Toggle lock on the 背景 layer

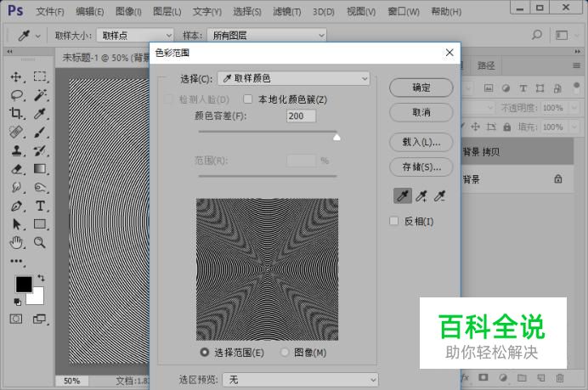click(558, 179)
